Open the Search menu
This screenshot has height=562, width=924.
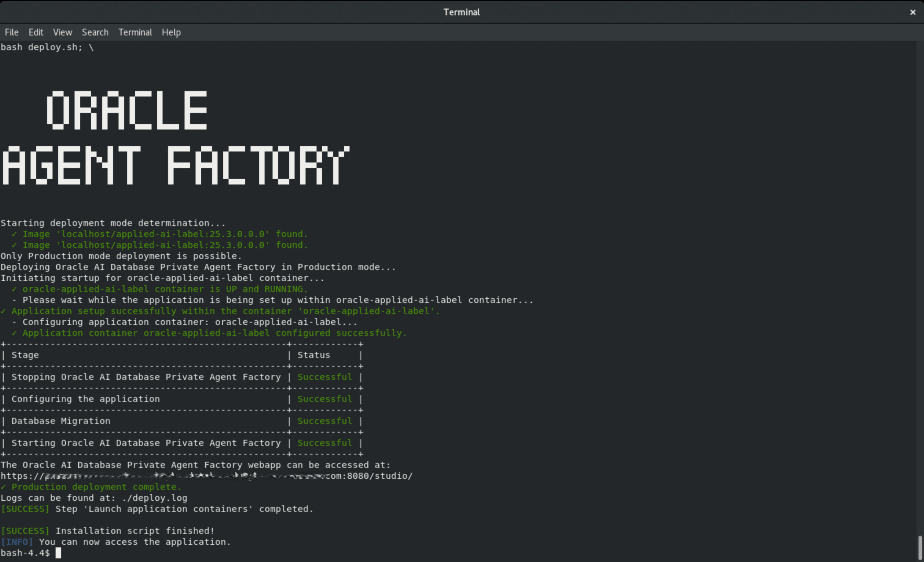(95, 32)
